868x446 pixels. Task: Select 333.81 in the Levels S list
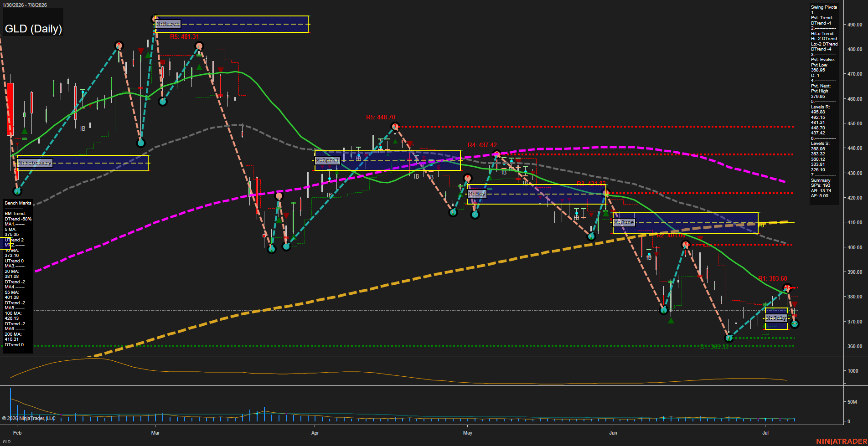point(818,164)
